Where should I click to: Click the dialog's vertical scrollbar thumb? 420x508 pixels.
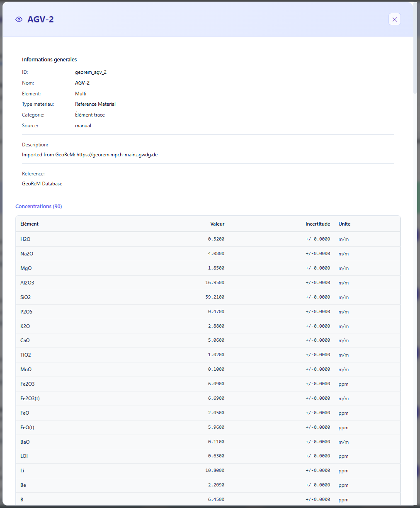tap(415, 49)
